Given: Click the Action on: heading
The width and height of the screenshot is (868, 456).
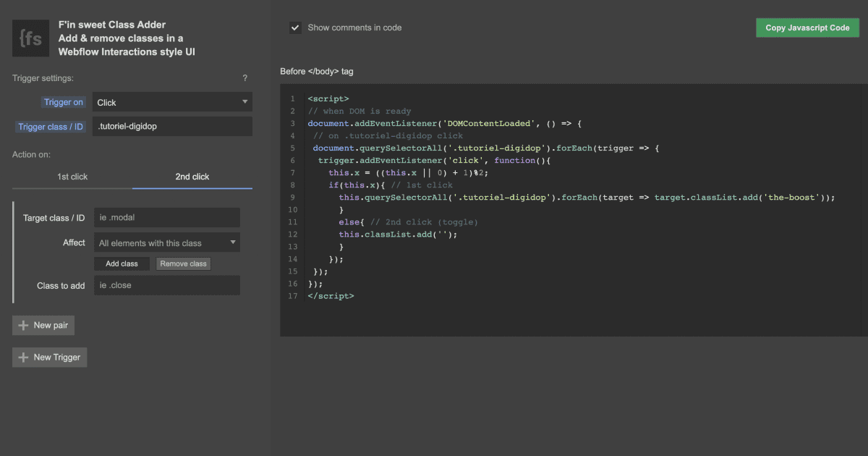Looking at the screenshot, I should (31, 154).
